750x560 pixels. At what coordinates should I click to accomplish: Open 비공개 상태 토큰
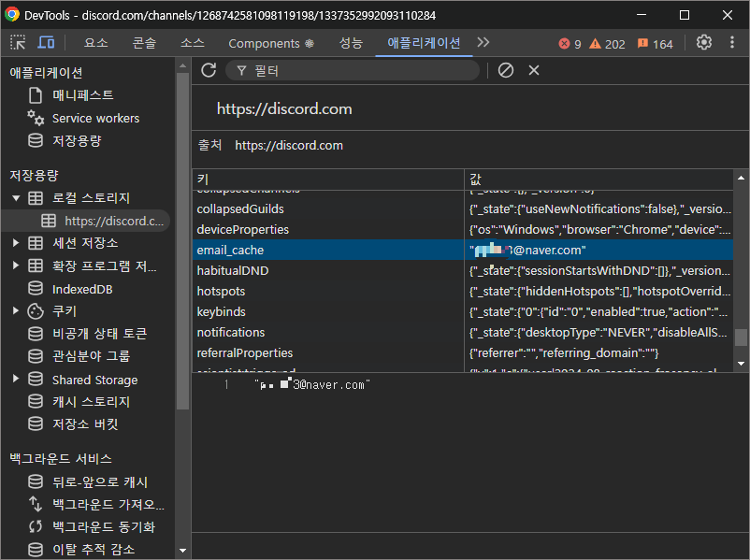click(x=99, y=334)
